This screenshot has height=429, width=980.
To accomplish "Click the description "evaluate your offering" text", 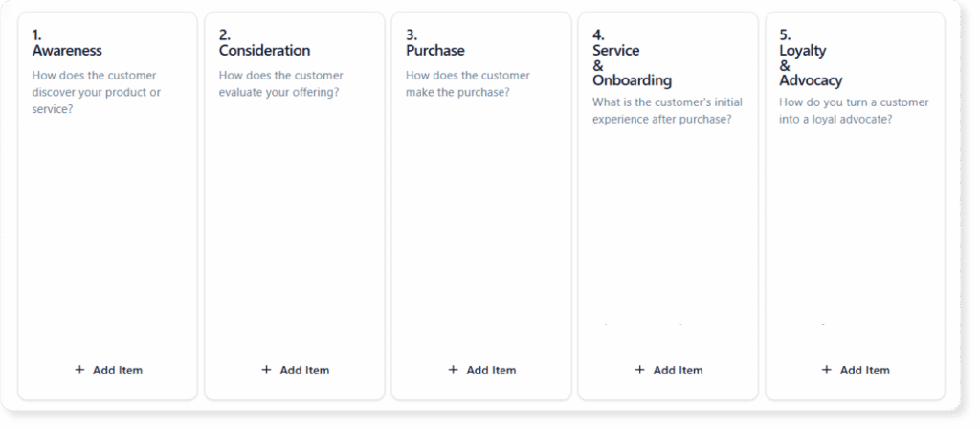I will pyautogui.click(x=280, y=83).
